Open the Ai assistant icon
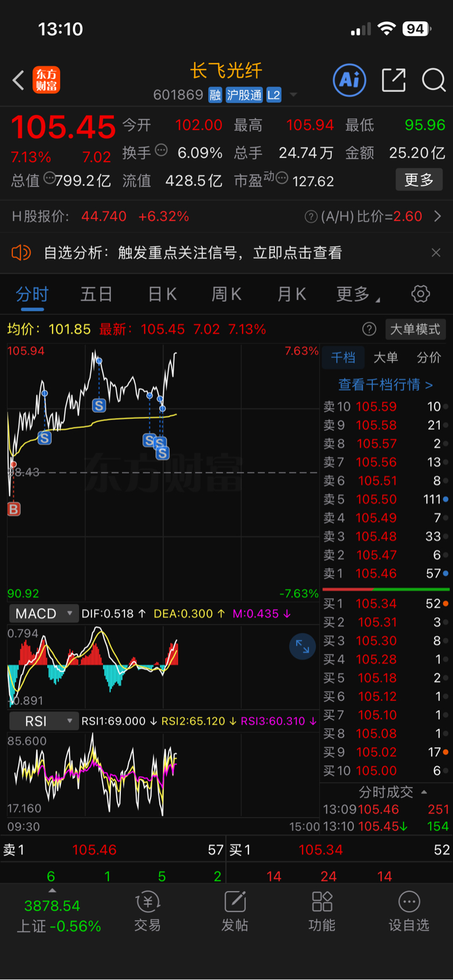Viewport: 453px width, 980px height. (350, 80)
